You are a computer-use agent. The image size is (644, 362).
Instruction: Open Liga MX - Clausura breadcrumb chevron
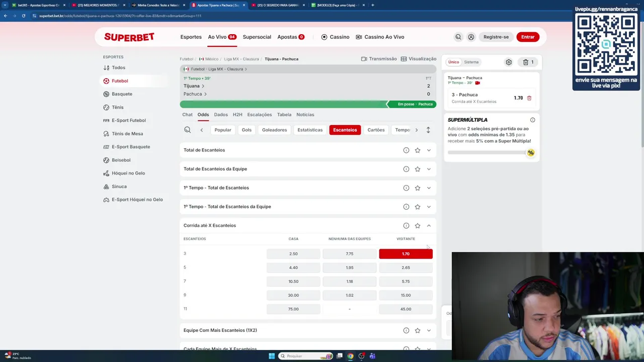[246, 69]
